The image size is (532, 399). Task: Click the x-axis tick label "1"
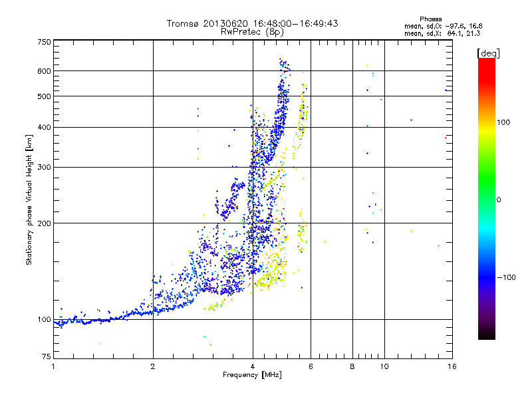53,366
